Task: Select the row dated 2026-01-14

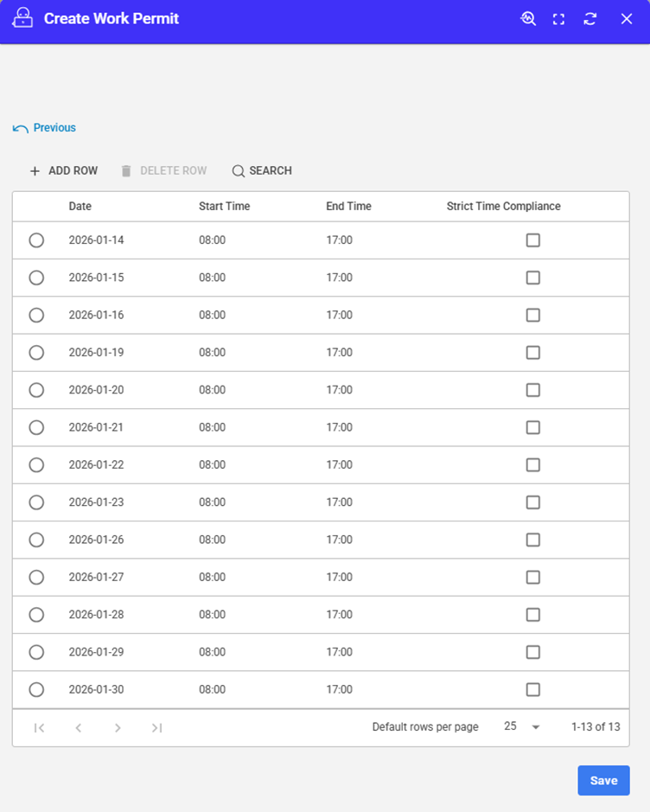Action: (36, 240)
